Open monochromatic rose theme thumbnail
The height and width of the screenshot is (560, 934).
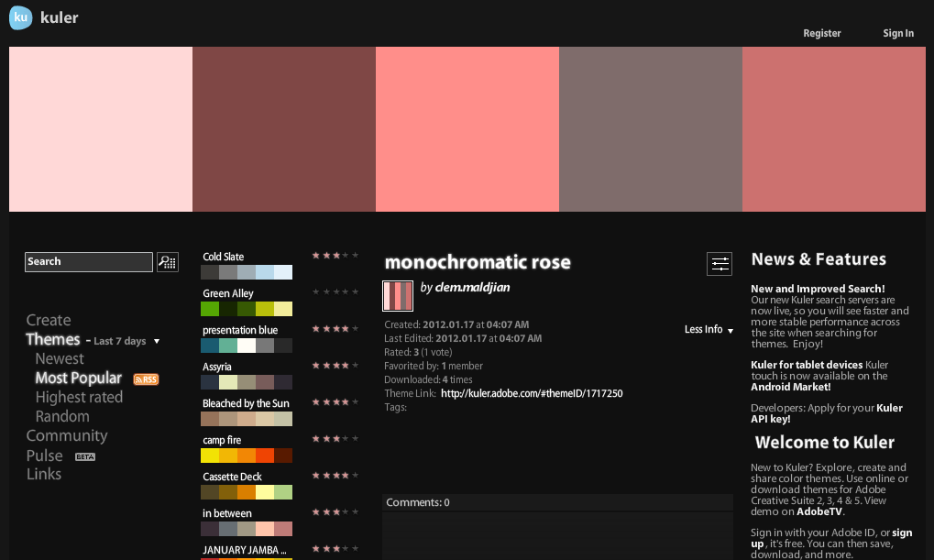click(397, 295)
